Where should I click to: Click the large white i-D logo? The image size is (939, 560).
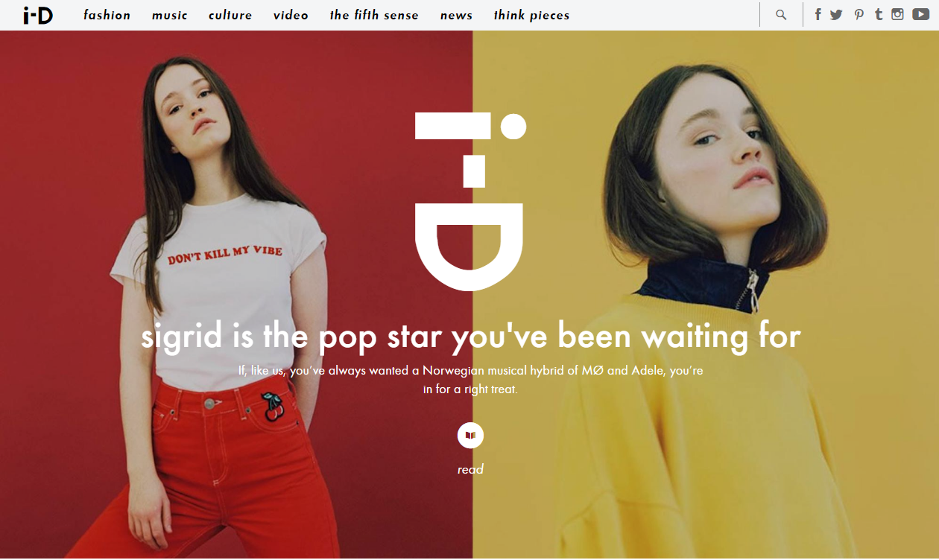click(470, 201)
